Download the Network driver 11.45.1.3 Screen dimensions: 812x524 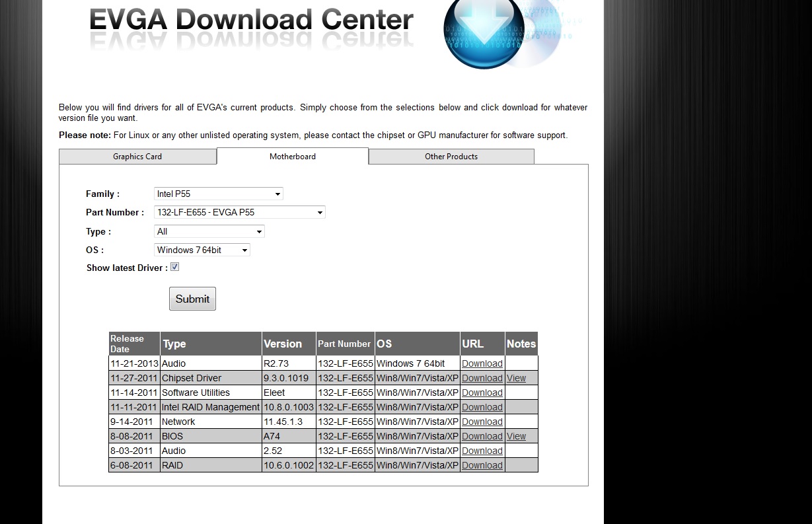(x=482, y=422)
